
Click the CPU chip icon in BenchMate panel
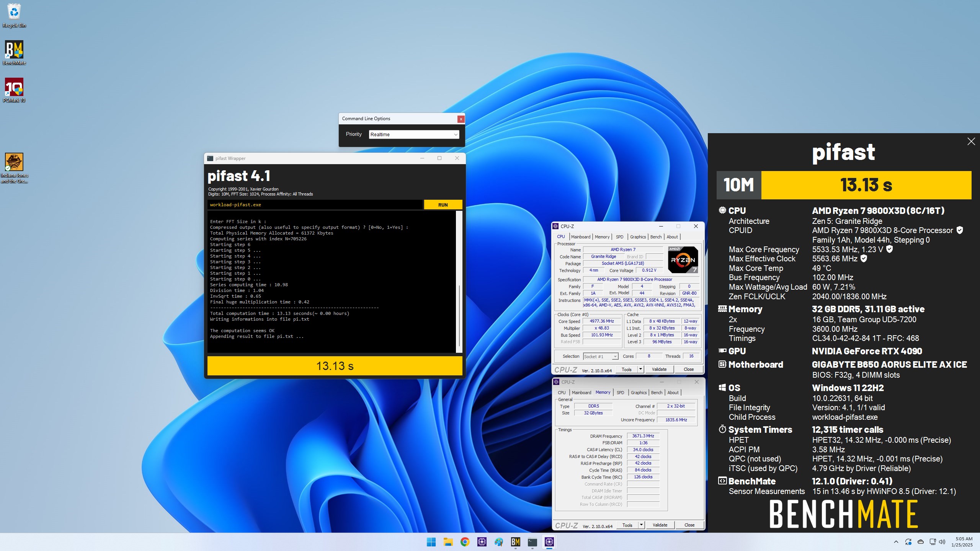click(722, 210)
